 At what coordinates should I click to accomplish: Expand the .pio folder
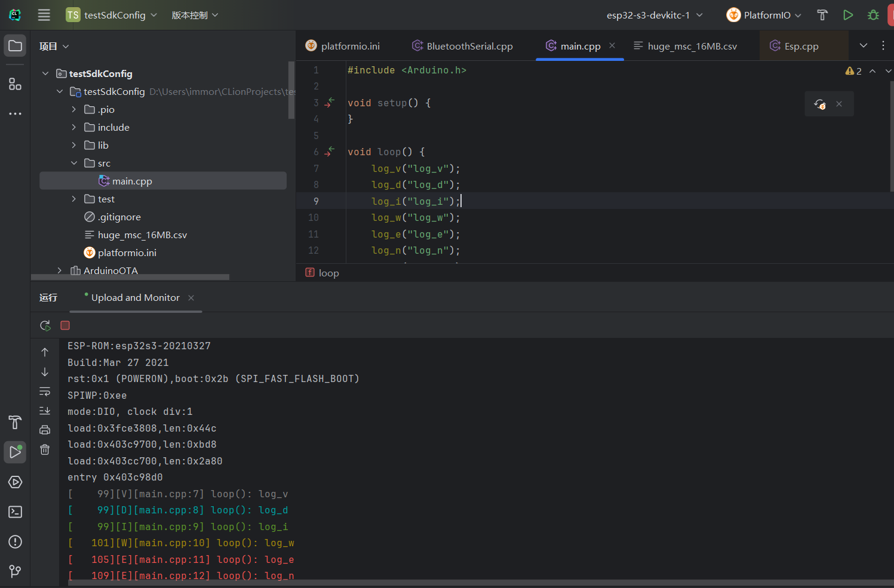tap(74, 109)
